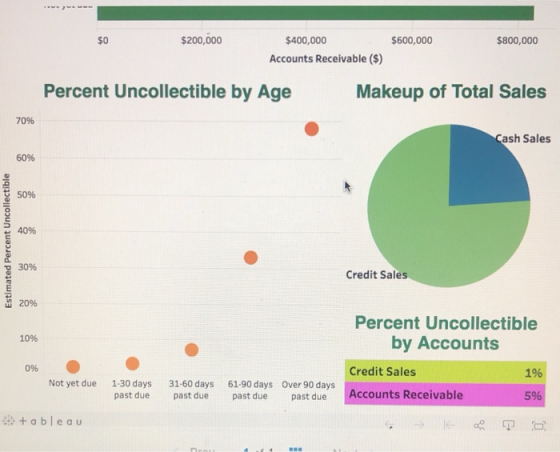The image size is (560, 452).
Task: Click the Tableau undo arrow icon
Action: pyautogui.click(x=389, y=425)
